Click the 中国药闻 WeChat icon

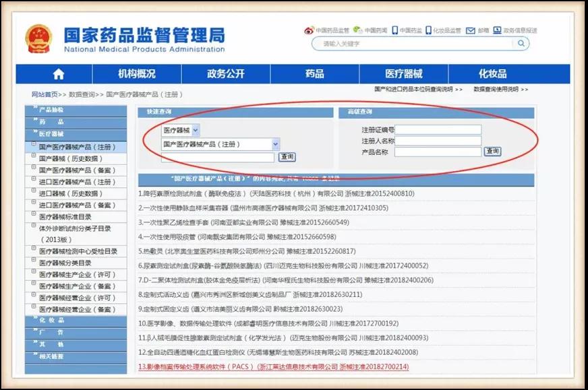[357, 30]
